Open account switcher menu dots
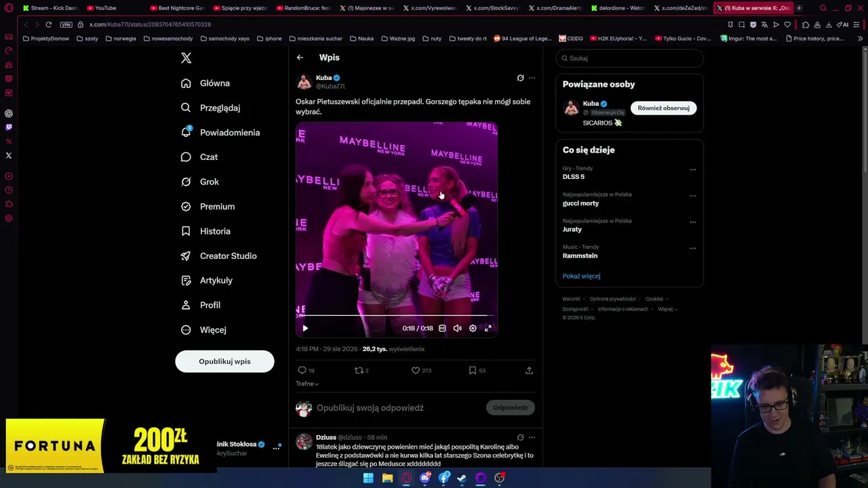The width and height of the screenshot is (868, 488). tap(277, 447)
